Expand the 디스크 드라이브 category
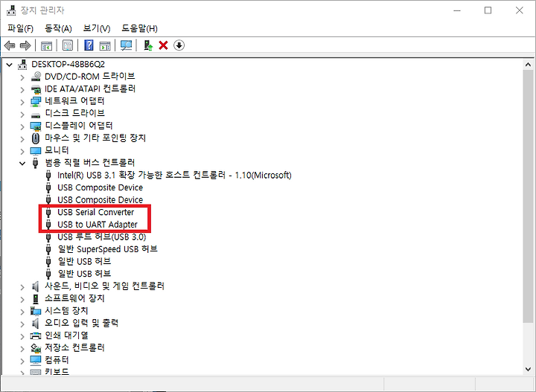 coord(22,114)
